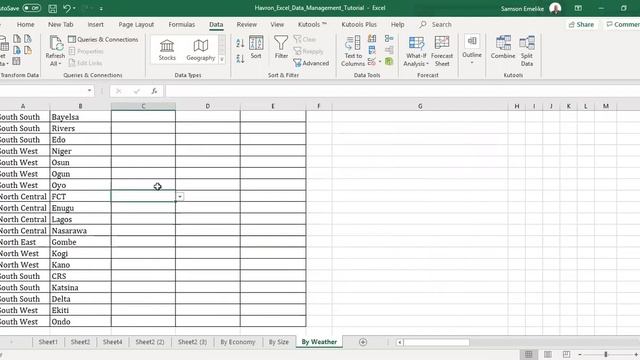
Task: Click inside the formula bar
Action: point(402,91)
